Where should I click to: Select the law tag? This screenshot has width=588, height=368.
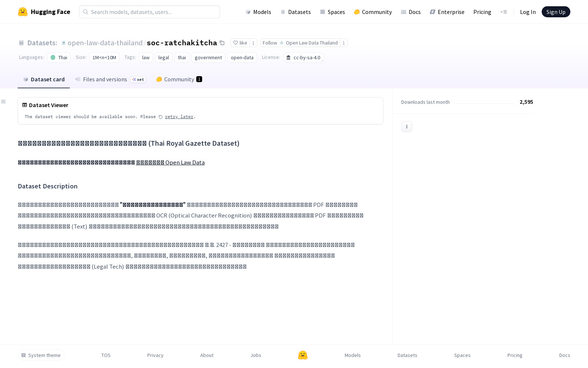(x=146, y=57)
